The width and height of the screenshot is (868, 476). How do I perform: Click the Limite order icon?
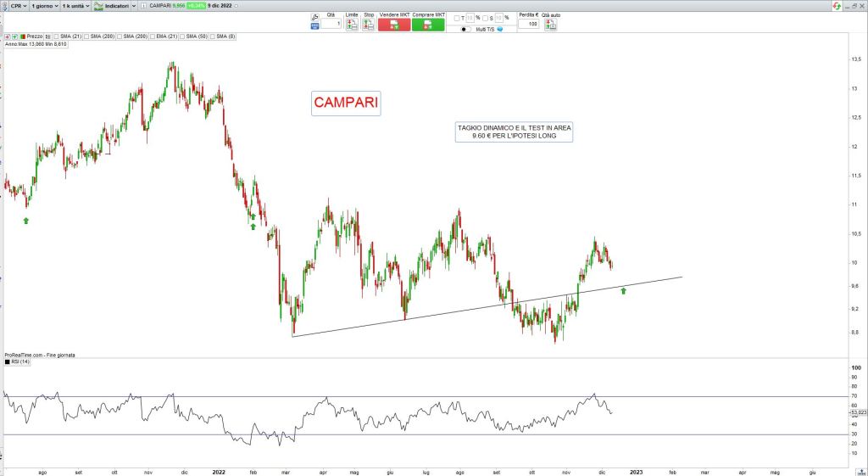[x=352, y=25]
